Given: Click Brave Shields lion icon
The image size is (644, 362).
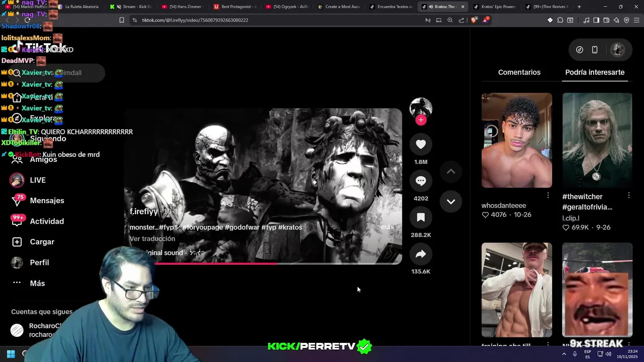Looking at the screenshot, I should 474,20.
